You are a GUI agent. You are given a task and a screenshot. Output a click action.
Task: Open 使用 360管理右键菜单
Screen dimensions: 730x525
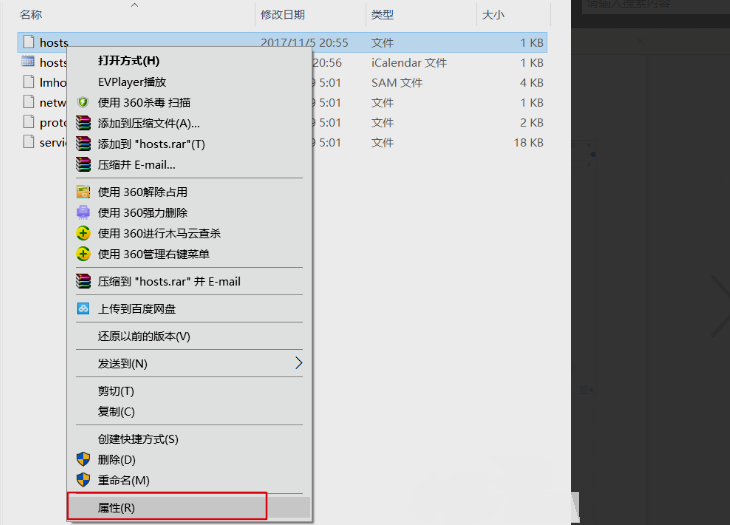pos(189,254)
